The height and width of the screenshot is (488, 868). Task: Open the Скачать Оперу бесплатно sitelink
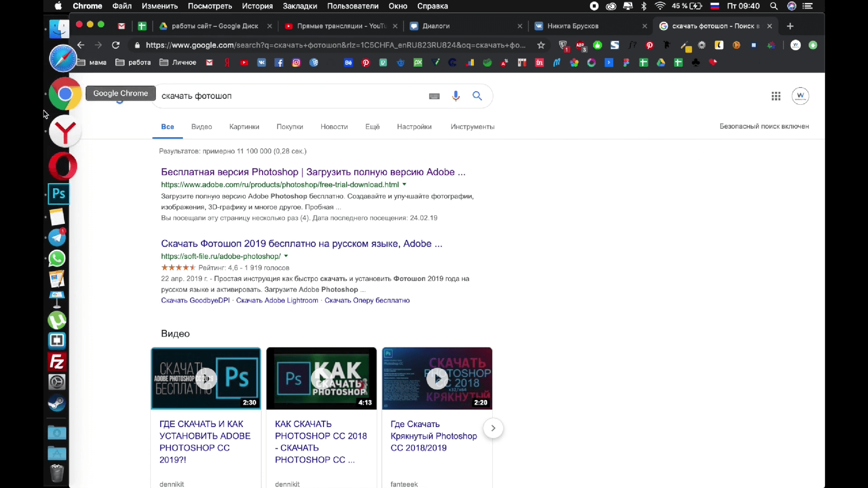coord(367,300)
